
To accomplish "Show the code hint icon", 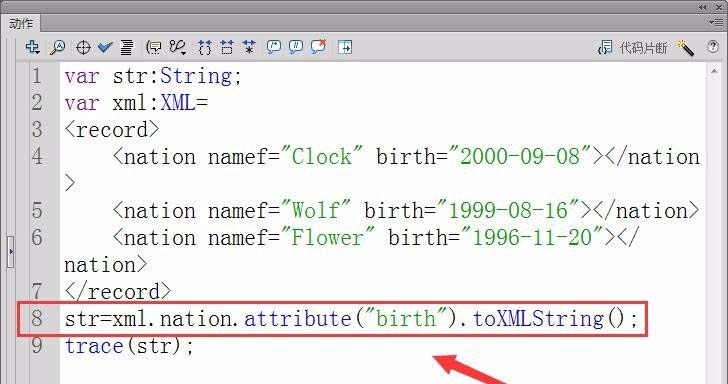I will click(154, 47).
